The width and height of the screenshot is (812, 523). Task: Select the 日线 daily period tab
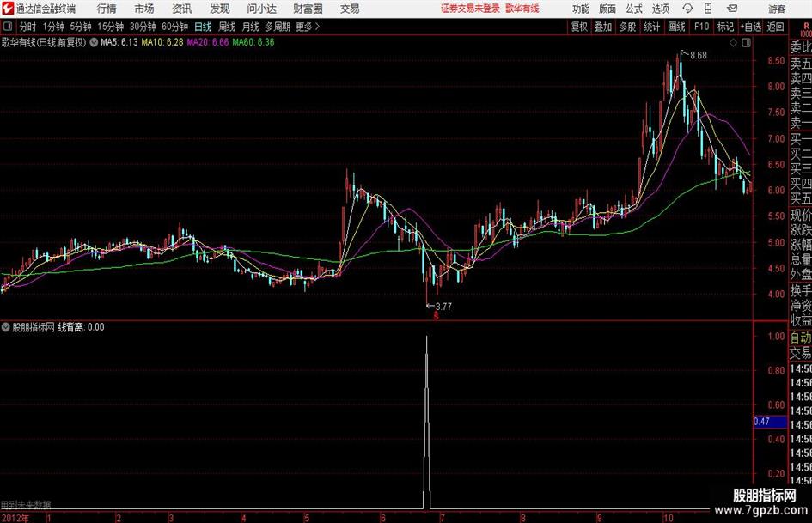pyautogui.click(x=203, y=27)
